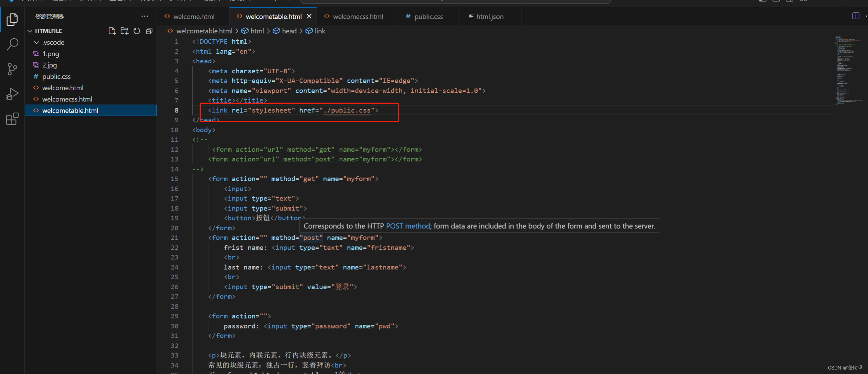Split the editor to the right

point(856,16)
